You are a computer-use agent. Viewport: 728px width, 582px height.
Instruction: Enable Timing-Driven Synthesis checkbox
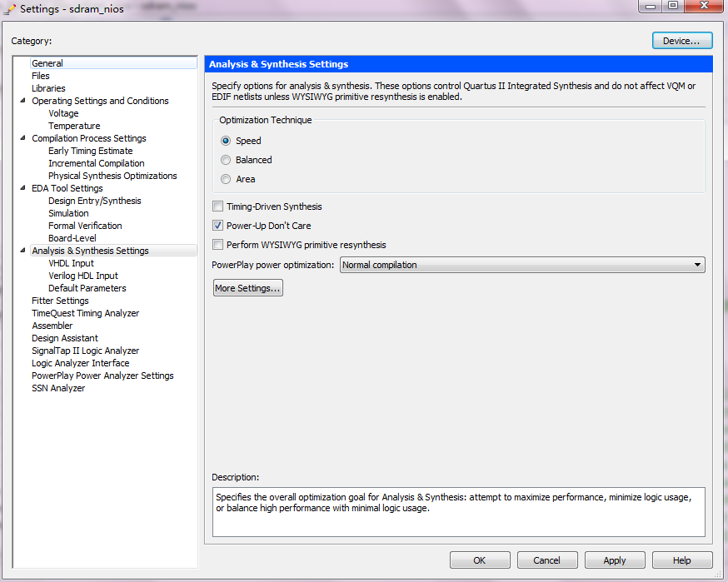coord(217,206)
